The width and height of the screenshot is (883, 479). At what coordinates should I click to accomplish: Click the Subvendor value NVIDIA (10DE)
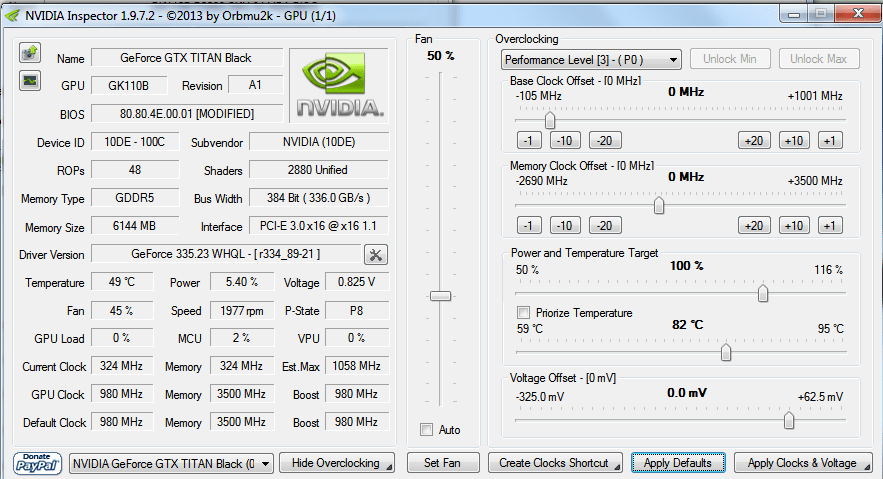(318, 142)
